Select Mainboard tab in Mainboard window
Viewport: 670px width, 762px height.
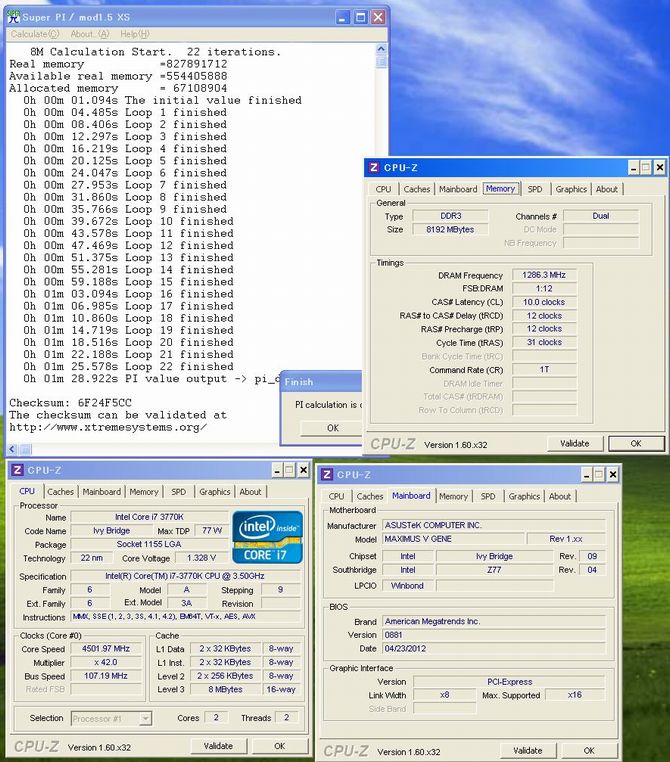point(411,496)
